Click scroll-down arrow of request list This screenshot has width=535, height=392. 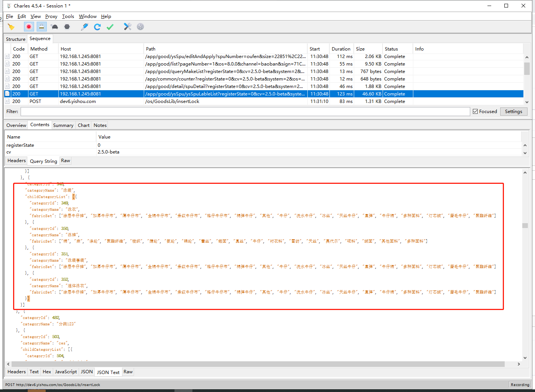click(x=527, y=102)
